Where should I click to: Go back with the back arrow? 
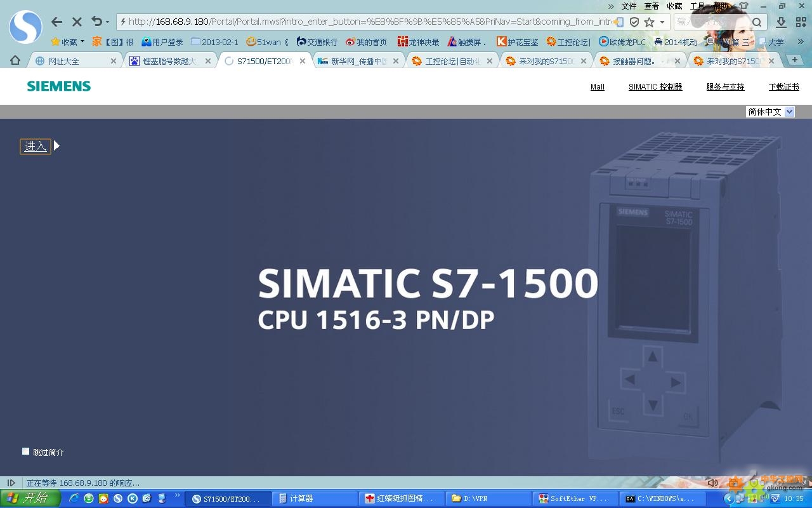56,22
